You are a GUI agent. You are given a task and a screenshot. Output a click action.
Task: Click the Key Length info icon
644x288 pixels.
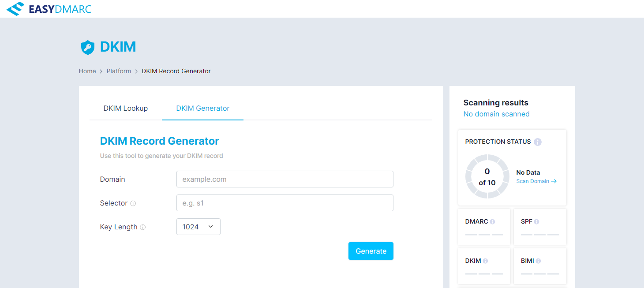point(143,227)
